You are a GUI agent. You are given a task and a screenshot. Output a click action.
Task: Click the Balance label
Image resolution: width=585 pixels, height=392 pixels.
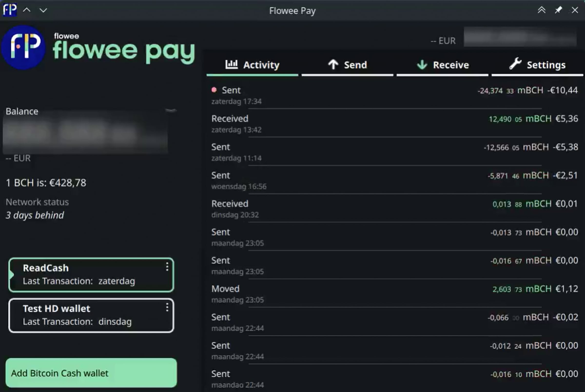(22, 111)
